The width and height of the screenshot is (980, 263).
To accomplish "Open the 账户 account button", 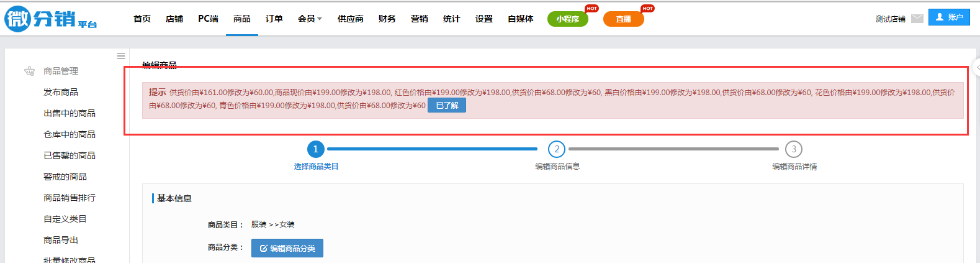I will 948,17.
